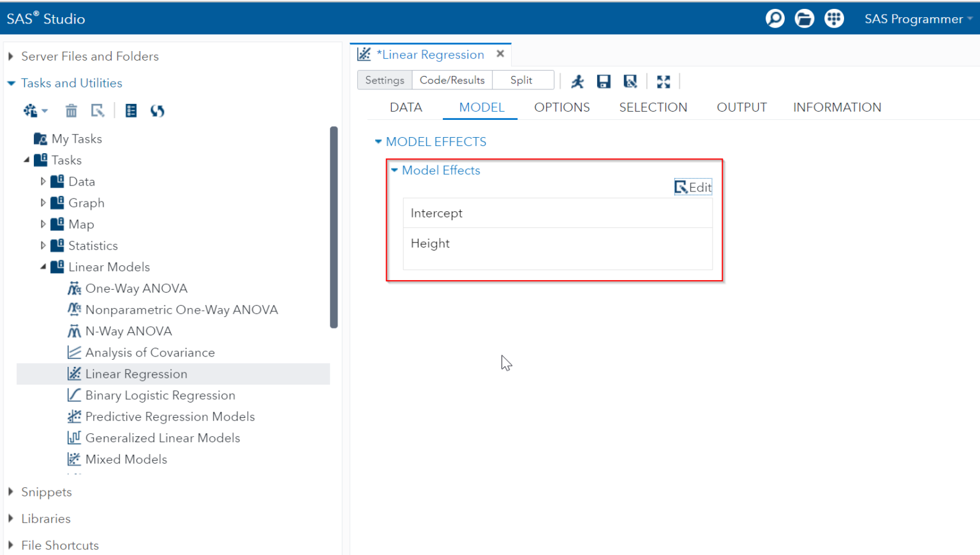Open the folder icon in the top bar
This screenshot has width=980, height=555.
pos(804,18)
